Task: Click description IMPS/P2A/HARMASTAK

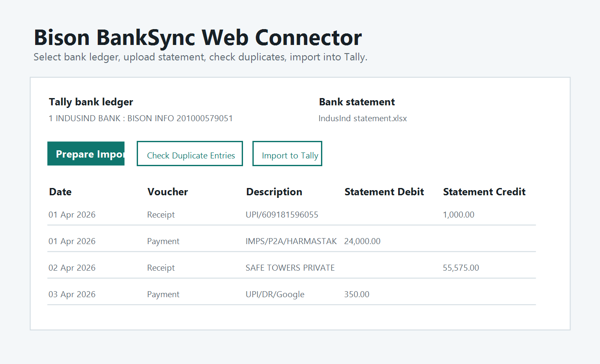Action: click(x=291, y=241)
